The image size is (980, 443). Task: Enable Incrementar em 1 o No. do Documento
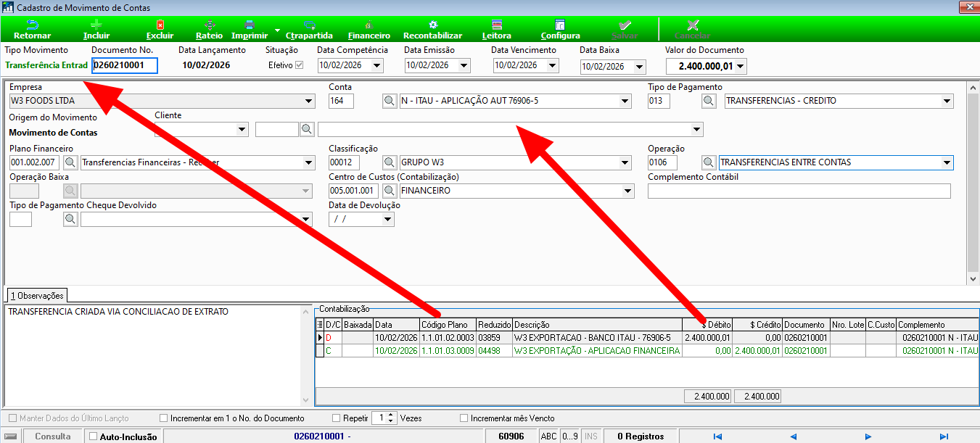pyautogui.click(x=164, y=418)
